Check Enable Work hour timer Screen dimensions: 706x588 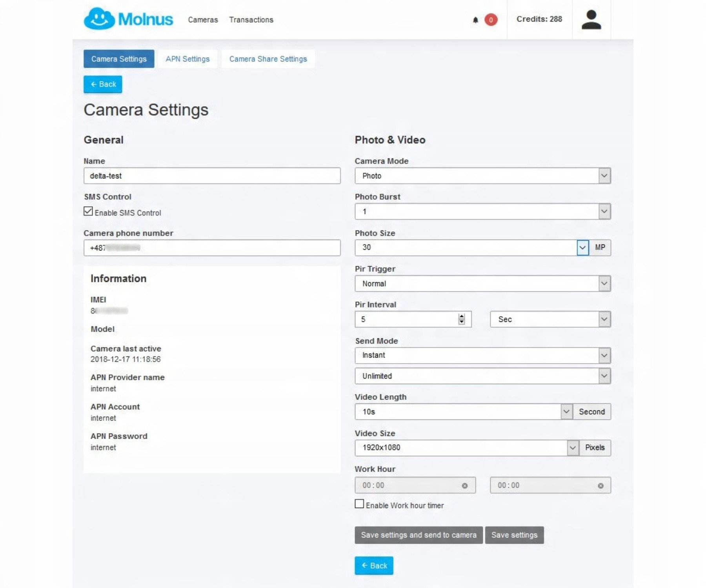(x=359, y=504)
